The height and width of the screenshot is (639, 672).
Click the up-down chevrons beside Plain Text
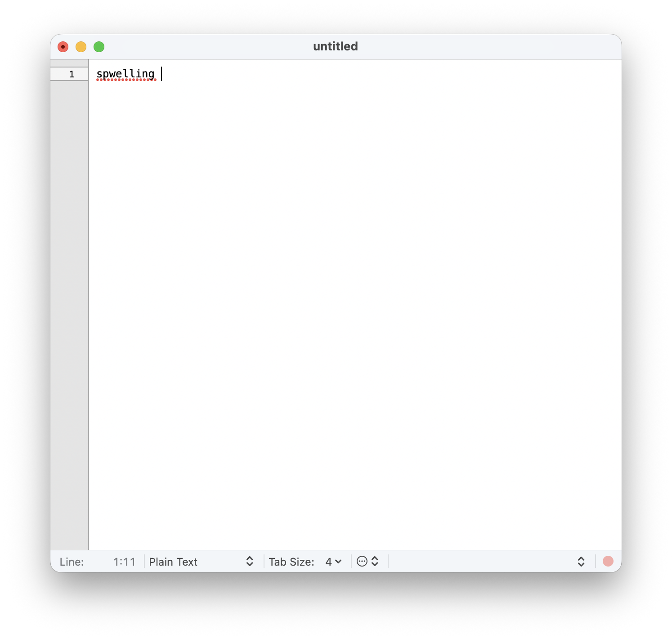(x=250, y=561)
